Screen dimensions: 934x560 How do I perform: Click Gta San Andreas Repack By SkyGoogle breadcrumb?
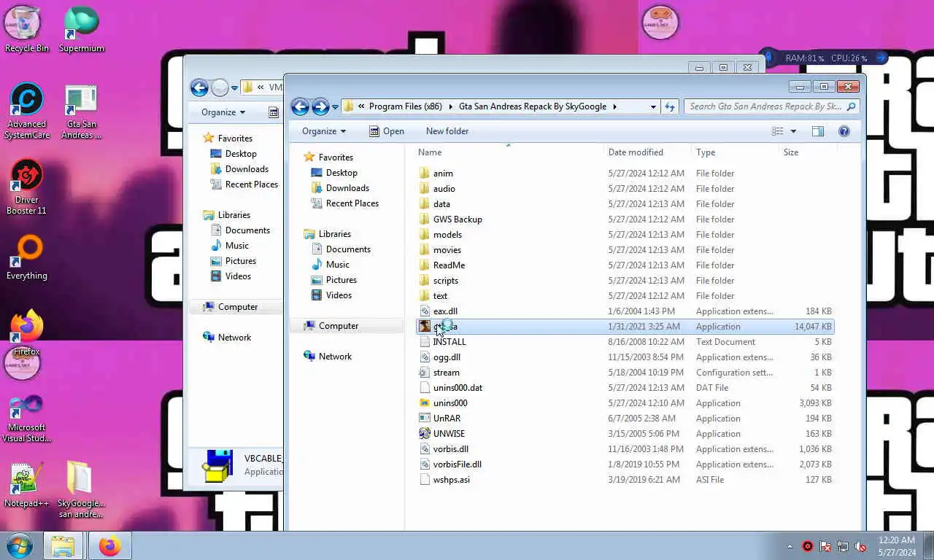click(533, 106)
